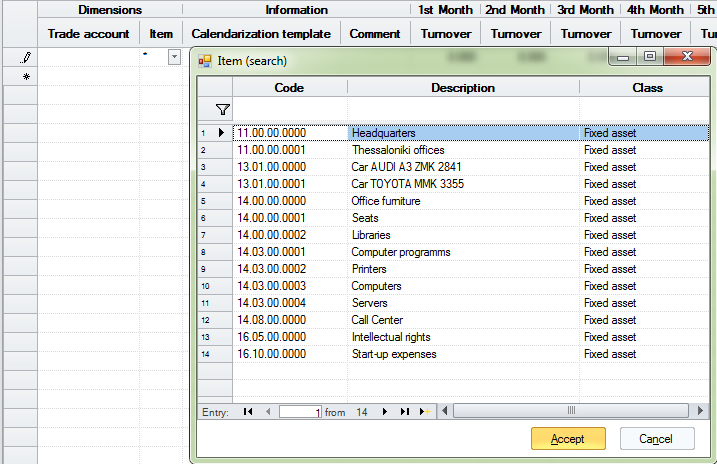Viewport: 717px width, 464px height.
Task: Sort by Code column header
Action: tap(289, 88)
